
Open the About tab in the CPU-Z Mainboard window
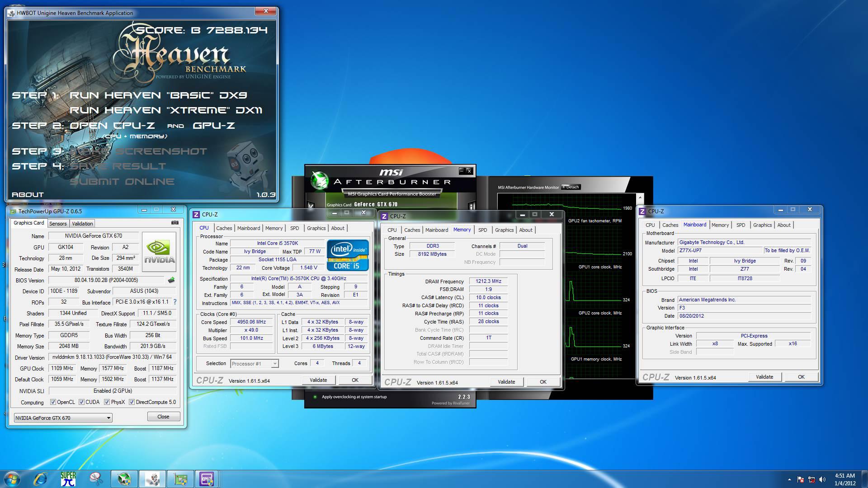784,225
